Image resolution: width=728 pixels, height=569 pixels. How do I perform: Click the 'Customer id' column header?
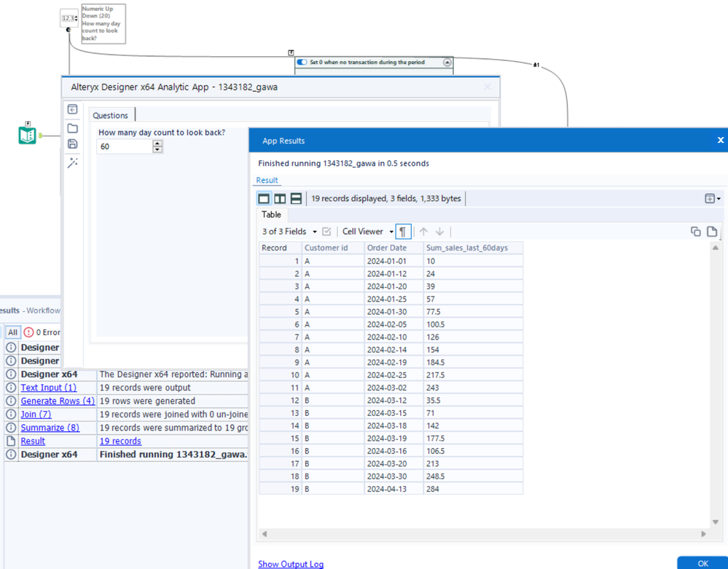coord(333,248)
